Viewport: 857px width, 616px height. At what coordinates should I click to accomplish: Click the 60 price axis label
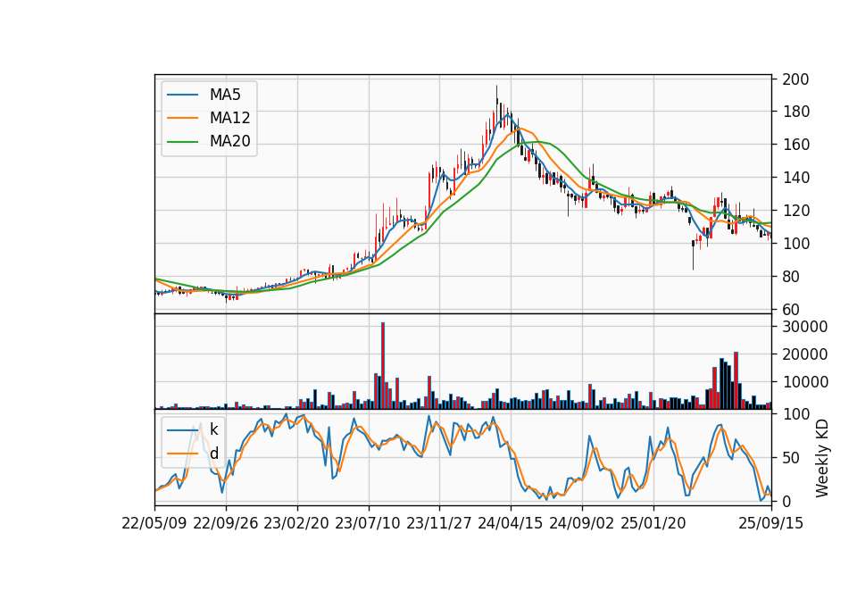[791, 310]
